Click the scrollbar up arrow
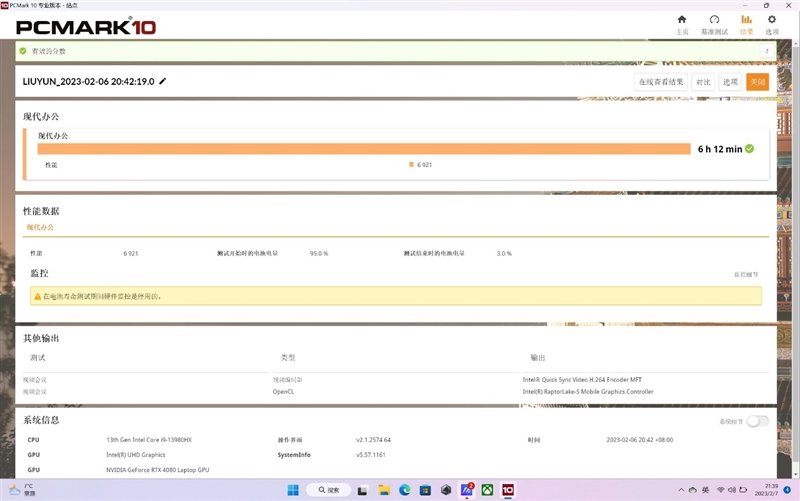The image size is (800, 501). tap(795, 43)
